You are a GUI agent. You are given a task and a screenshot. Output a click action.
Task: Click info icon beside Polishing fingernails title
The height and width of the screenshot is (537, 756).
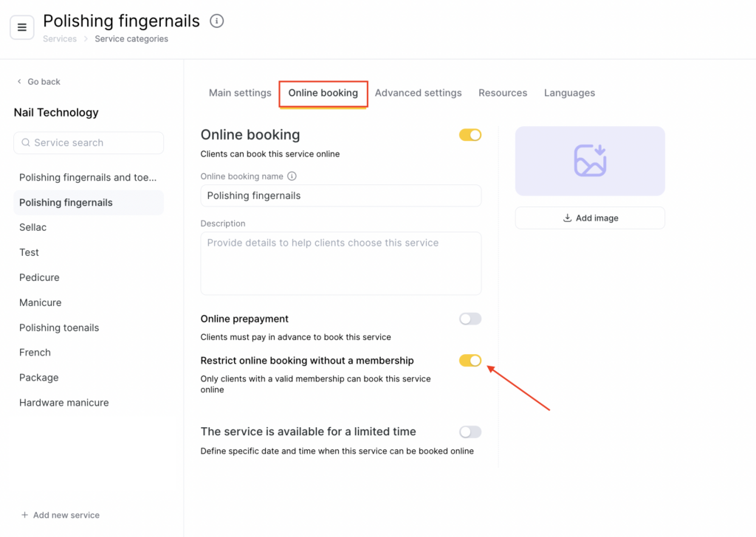click(216, 21)
